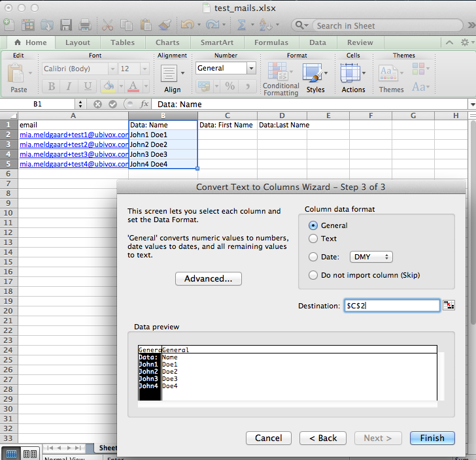The image size is (476, 460).
Task: Select the Text column data format radio
Action: point(313,238)
